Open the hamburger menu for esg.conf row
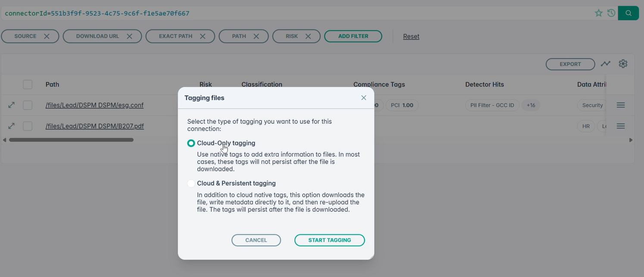Screen dimensions: 644x277 [621, 105]
